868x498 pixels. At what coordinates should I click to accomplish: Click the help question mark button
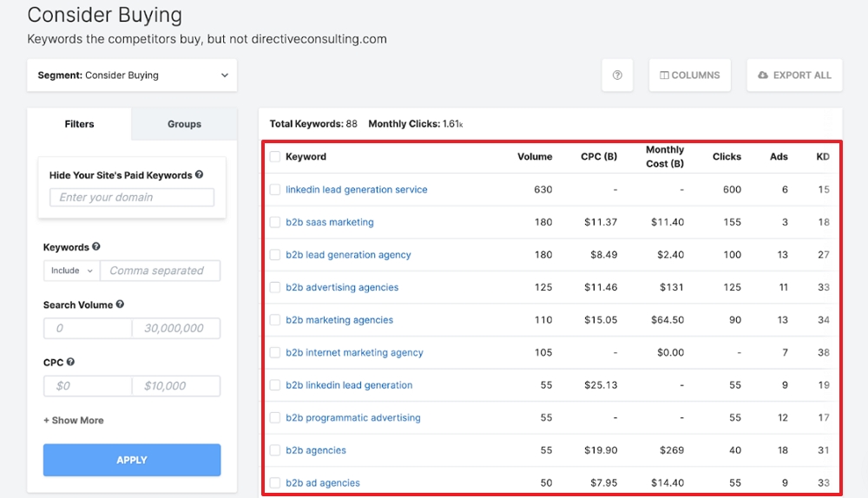point(617,75)
